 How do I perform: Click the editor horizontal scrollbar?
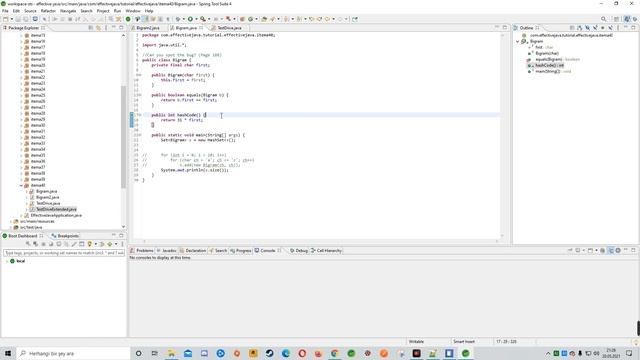(x=320, y=241)
